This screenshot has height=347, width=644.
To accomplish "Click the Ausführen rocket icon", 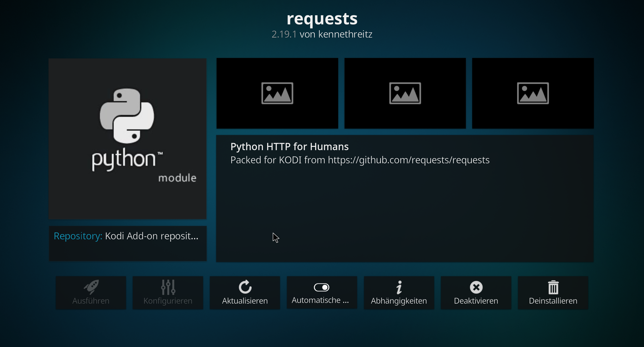I will [x=91, y=287].
